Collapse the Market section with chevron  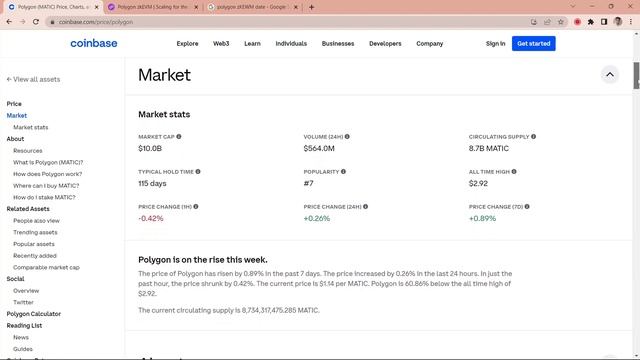tap(610, 75)
